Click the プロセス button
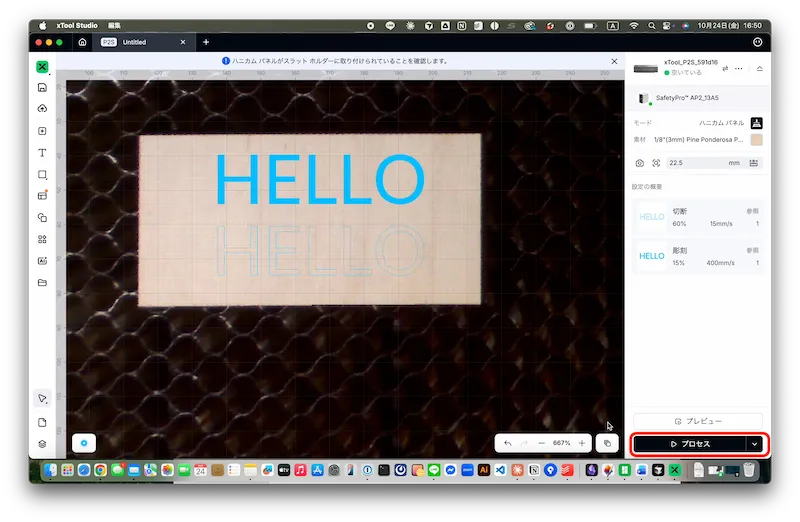800x522 pixels. coord(690,443)
